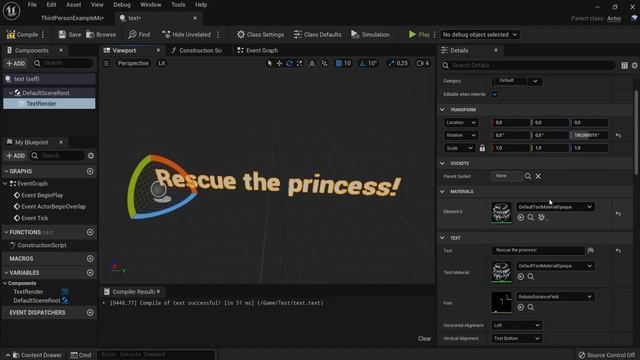This screenshot has height=360, width=640.
Task: Add a new graph with plus icon
Action: tap(90, 171)
